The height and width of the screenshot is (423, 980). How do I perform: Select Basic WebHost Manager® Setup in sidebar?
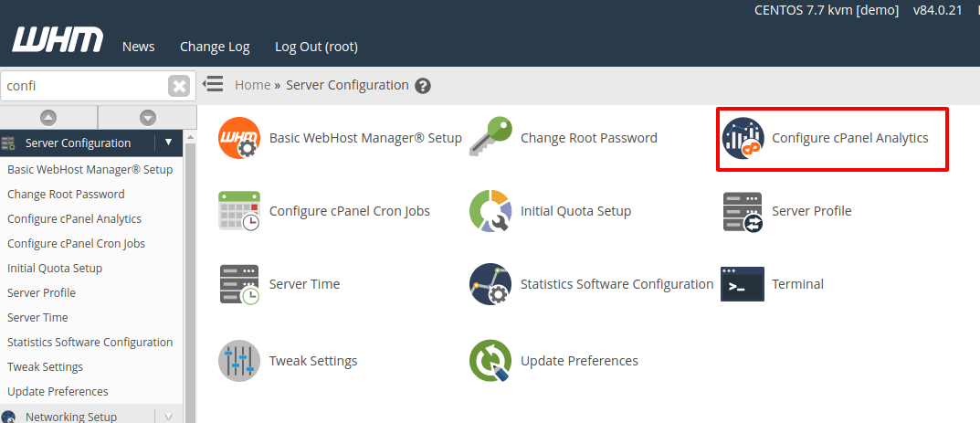click(x=91, y=169)
